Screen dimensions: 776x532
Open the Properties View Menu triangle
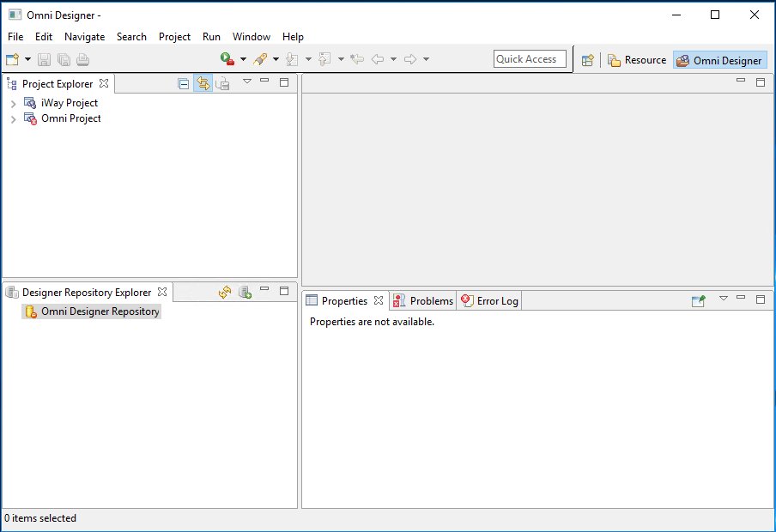pos(724,299)
